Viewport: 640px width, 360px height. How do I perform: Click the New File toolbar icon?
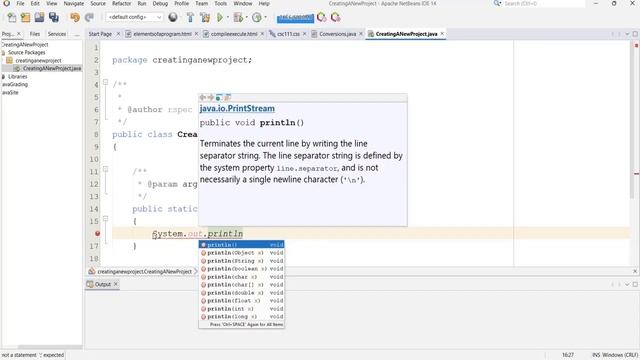[12, 18]
